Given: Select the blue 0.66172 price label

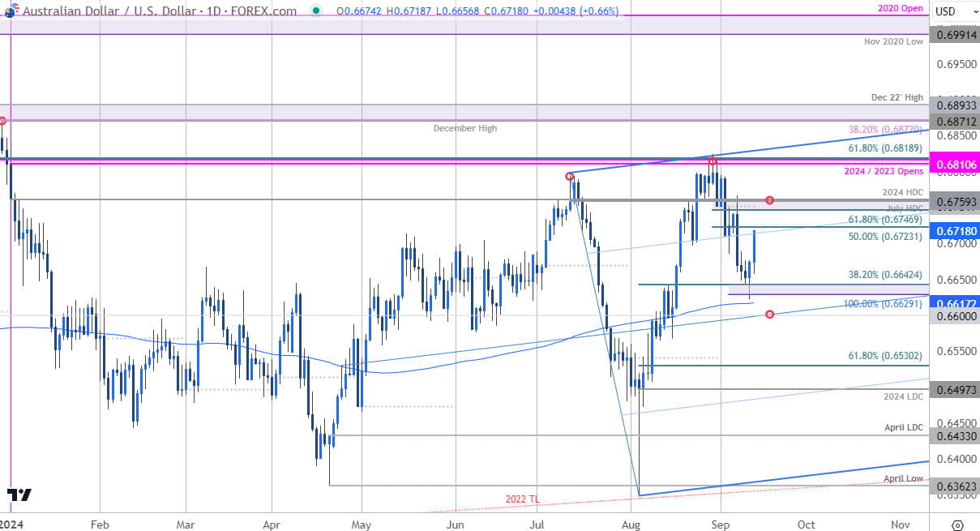Looking at the screenshot, I should point(954,302).
